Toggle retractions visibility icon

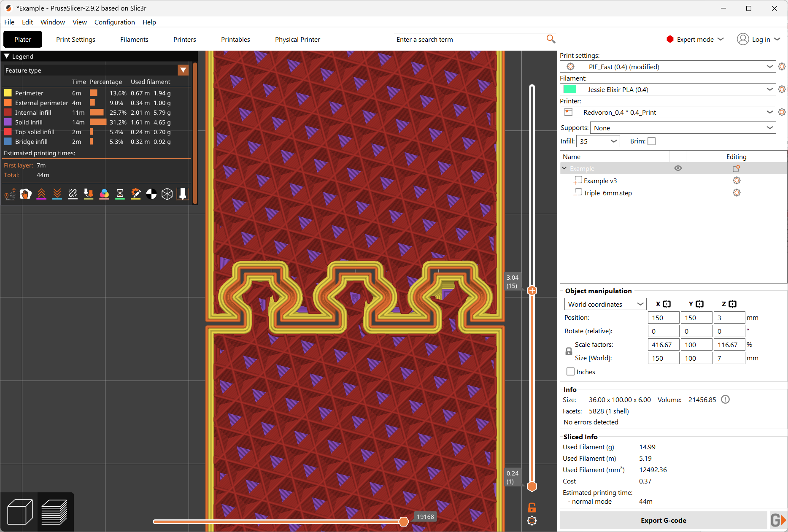(41, 194)
